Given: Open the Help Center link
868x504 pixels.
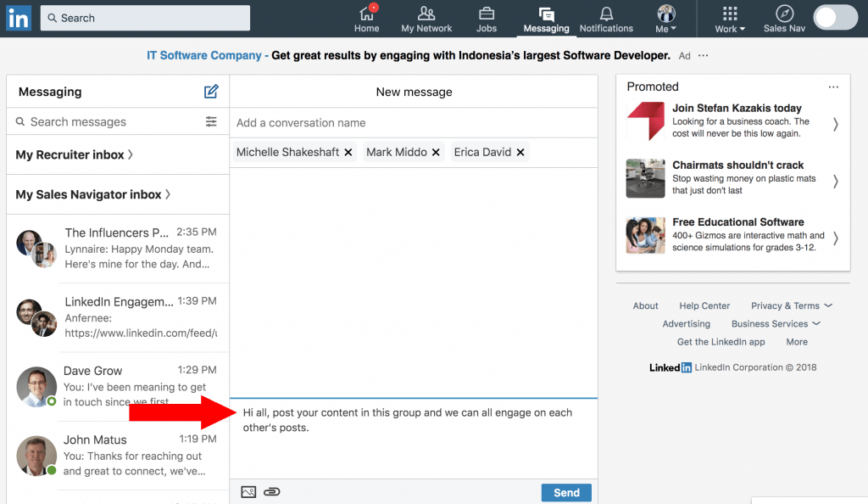Looking at the screenshot, I should tap(704, 305).
